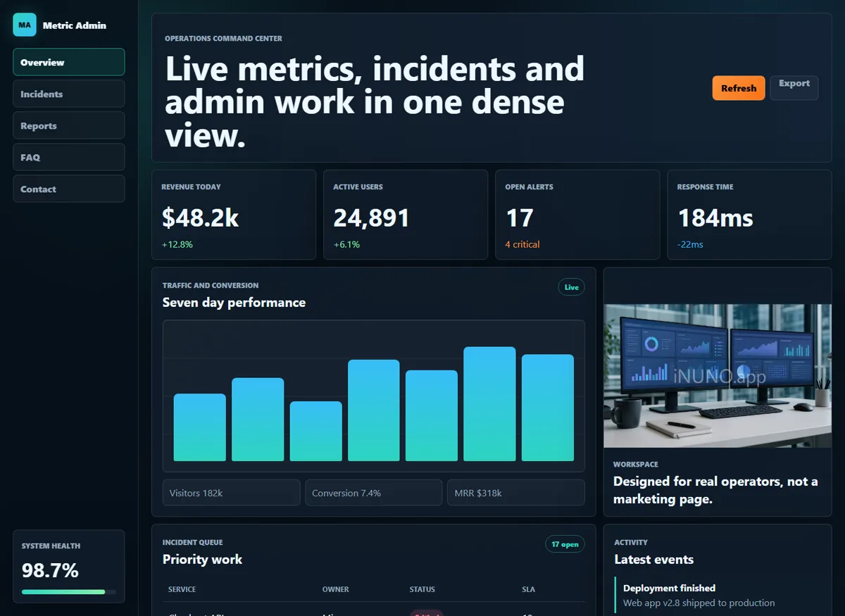
Task: Click the -22ms response delta
Action: tap(690, 244)
